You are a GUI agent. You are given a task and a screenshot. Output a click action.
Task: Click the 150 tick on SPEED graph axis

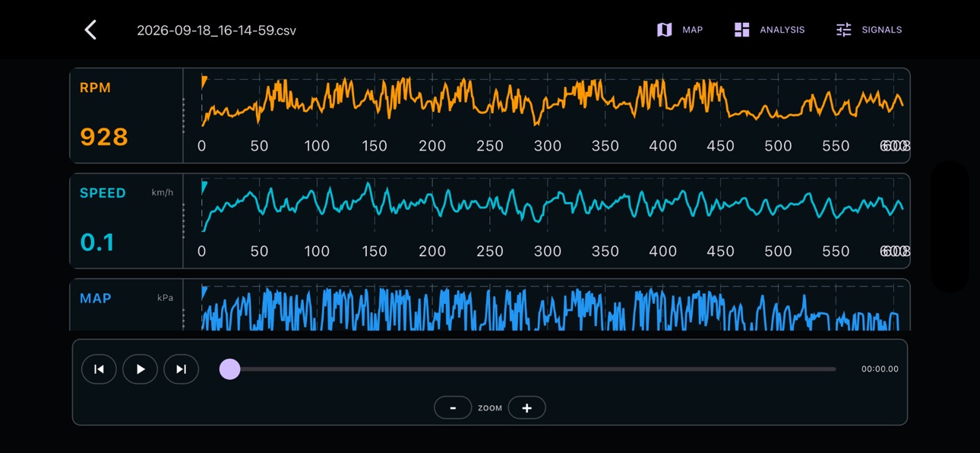coord(375,252)
